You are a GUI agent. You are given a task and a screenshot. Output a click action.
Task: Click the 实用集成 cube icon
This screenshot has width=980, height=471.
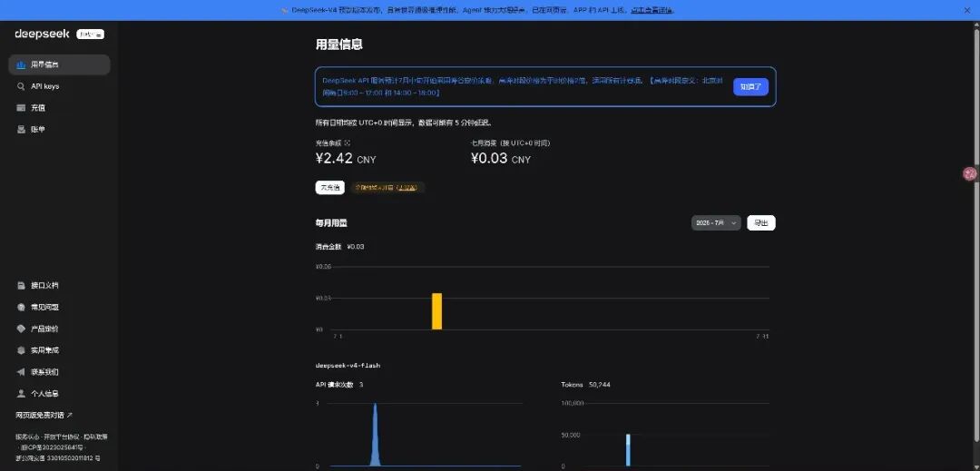pyautogui.click(x=21, y=350)
